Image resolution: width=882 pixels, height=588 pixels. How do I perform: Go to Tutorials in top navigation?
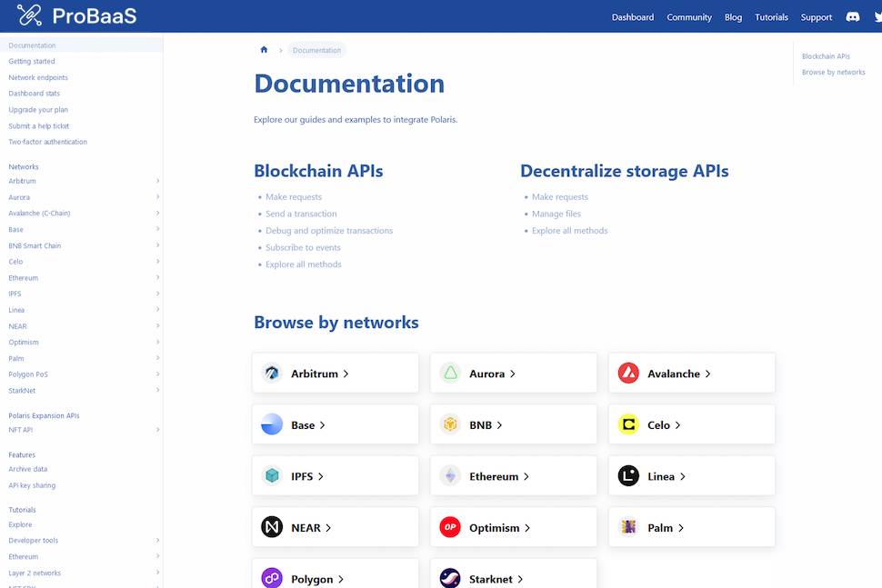pos(771,17)
